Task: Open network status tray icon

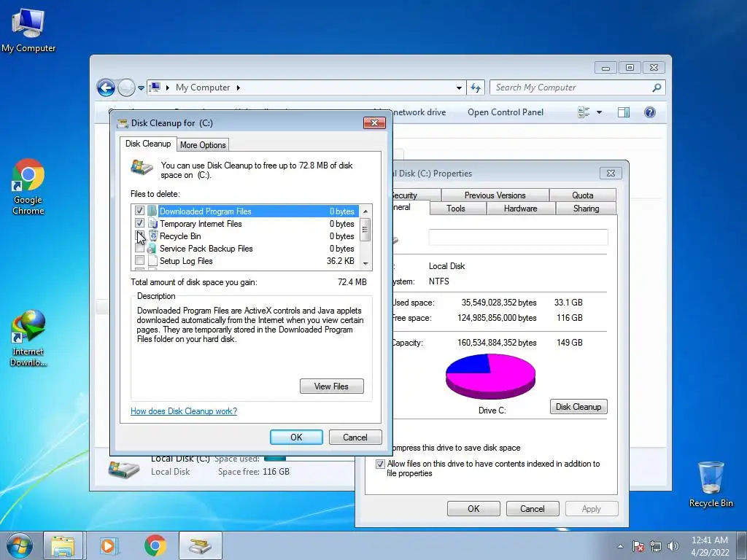Action: (x=656, y=546)
